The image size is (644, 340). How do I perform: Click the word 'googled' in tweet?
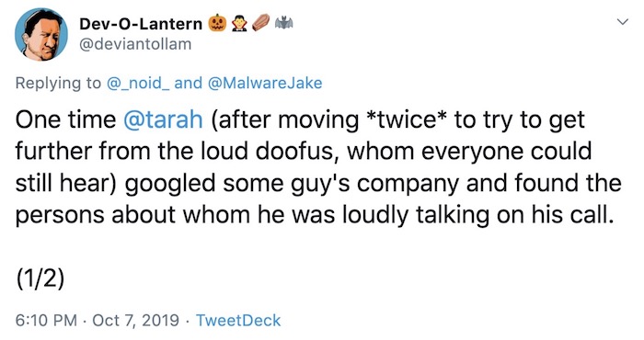pos(170,184)
